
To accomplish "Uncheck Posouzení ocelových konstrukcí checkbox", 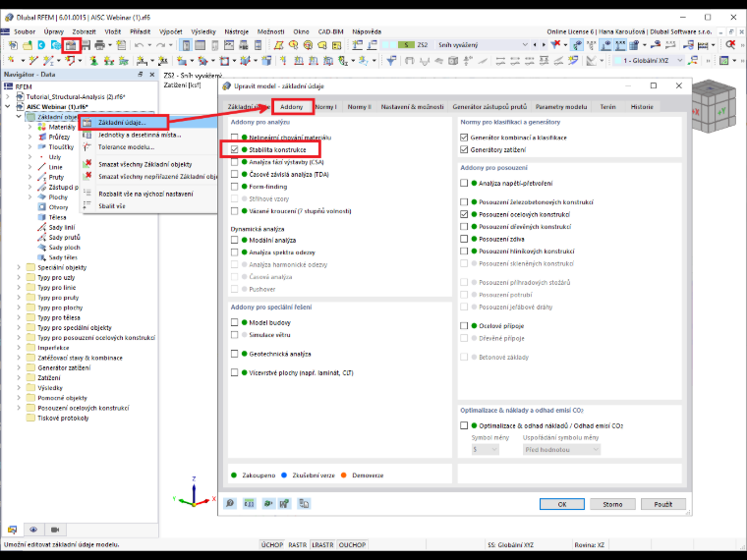I will coord(464,214).
